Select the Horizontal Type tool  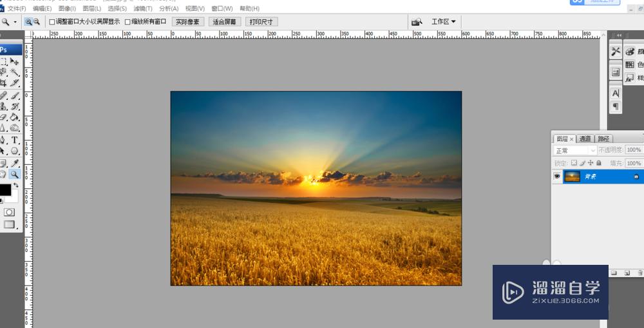point(14,140)
